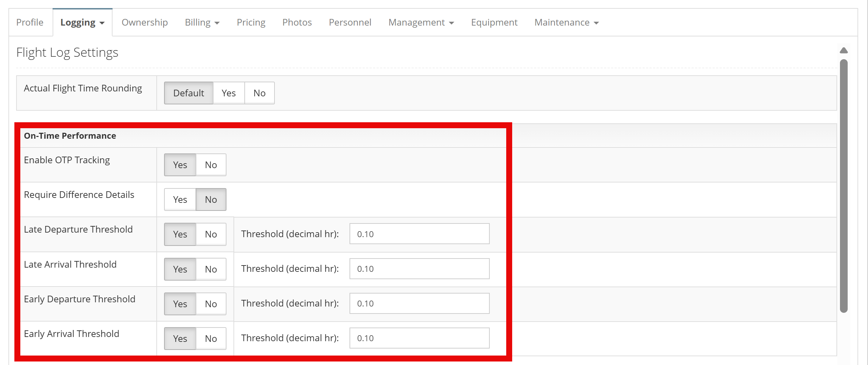Go to the Ownership tab
Viewport: 868px width, 365px height.
144,23
